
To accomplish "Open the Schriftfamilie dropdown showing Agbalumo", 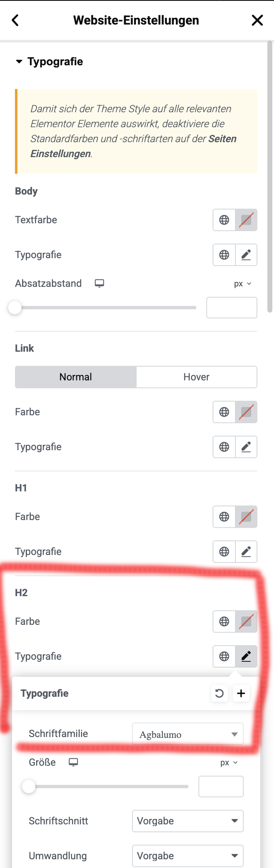I will pos(188,734).
